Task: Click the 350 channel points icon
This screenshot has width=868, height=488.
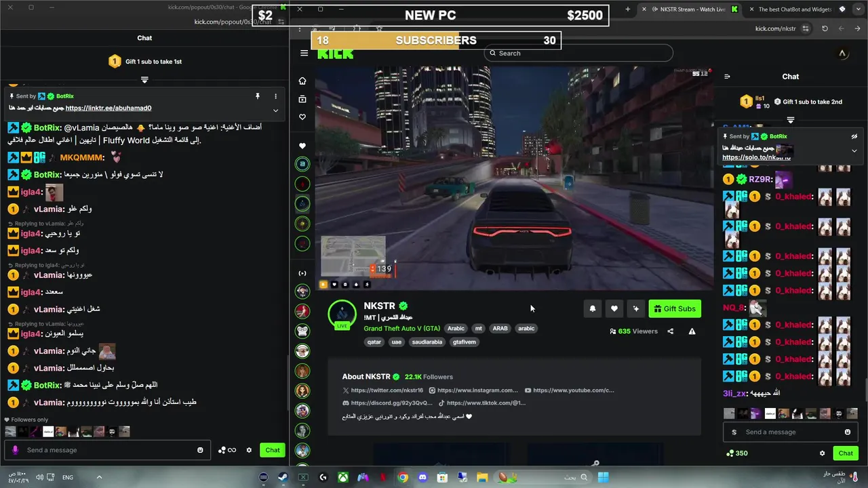Action: click(736, 453)
